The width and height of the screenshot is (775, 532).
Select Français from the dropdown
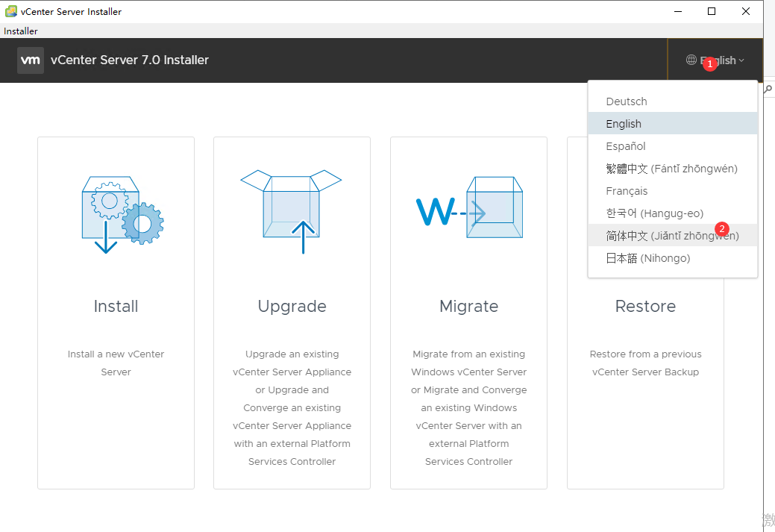(627, 191)
